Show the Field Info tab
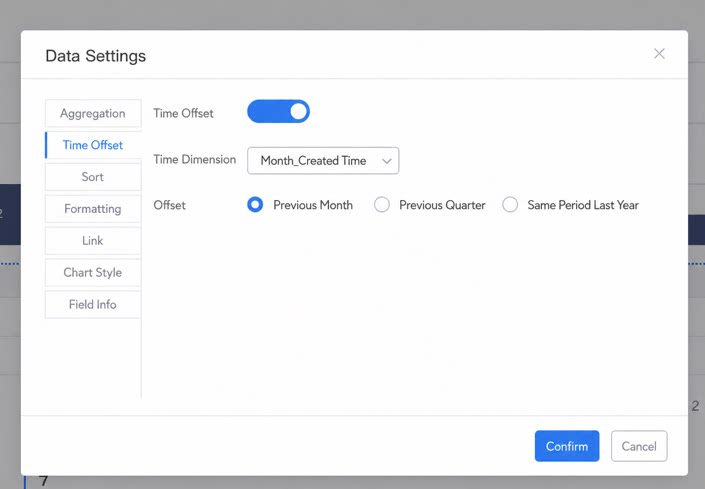The image size is (705, 489). (93, 305)
